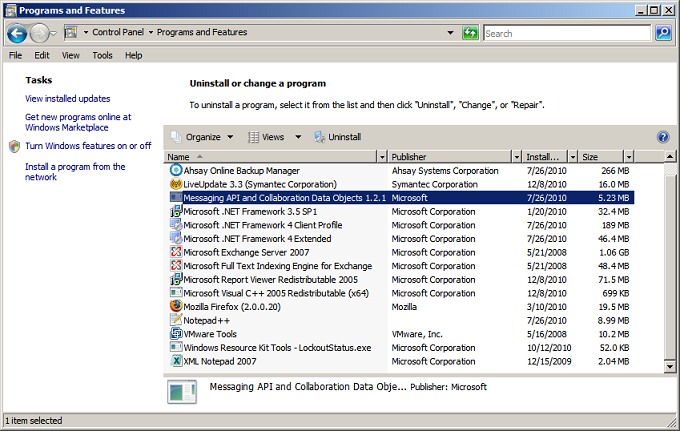
Task: Click the VMware Tools icon
Action: [176, 334]
